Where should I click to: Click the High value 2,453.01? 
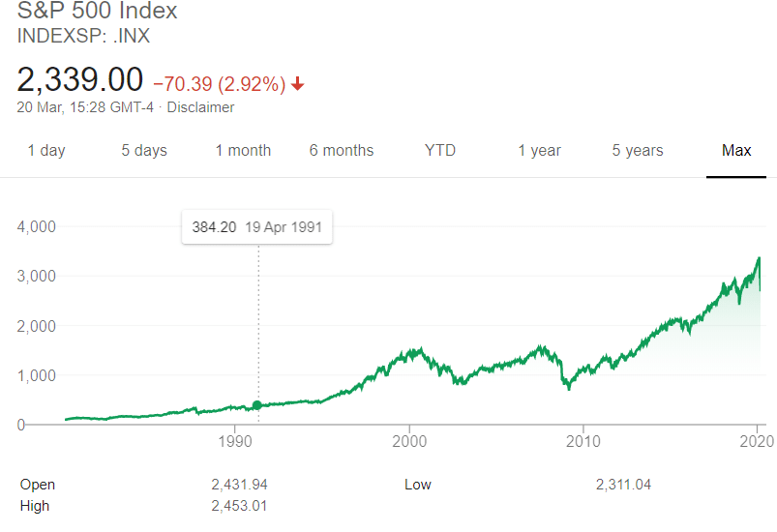(x=238, y=506)
